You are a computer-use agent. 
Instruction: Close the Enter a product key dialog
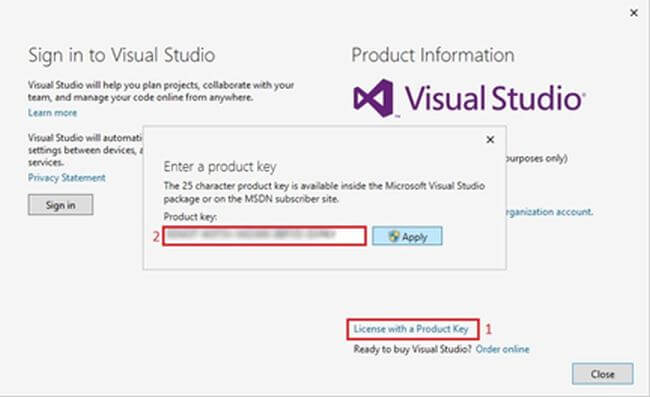click(x=490, y=140)
